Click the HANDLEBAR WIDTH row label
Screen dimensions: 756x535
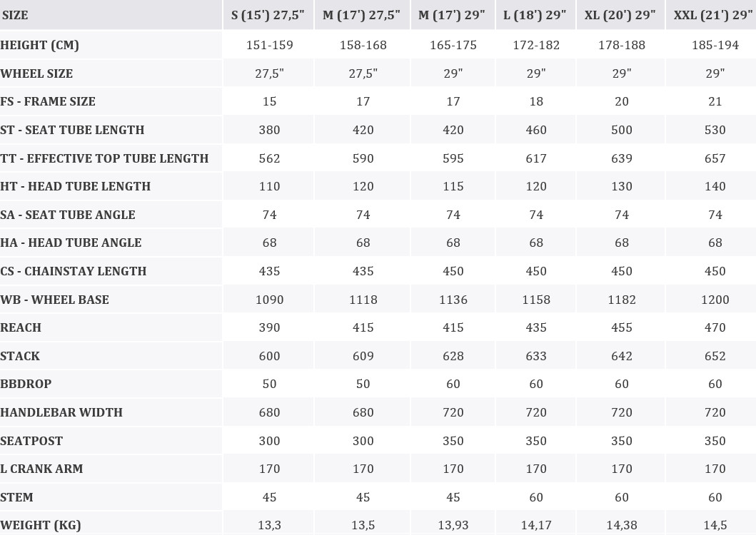[61, 412]
